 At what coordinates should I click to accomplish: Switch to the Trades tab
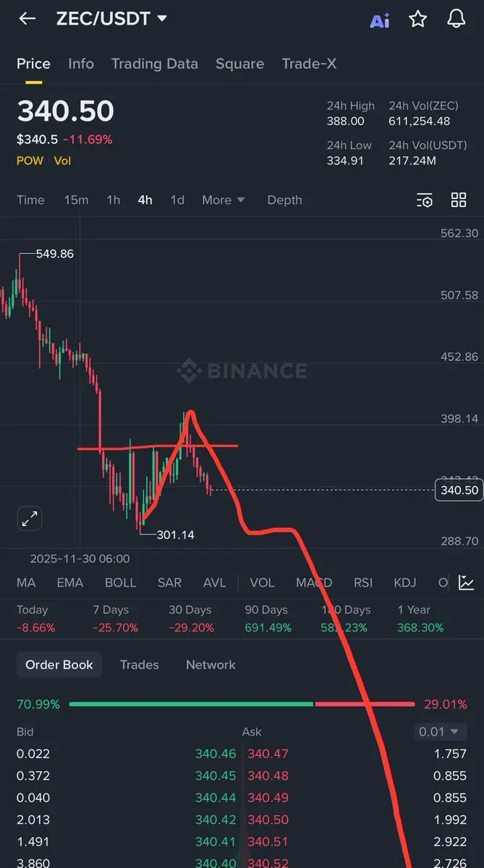click(x=139, y=665)
